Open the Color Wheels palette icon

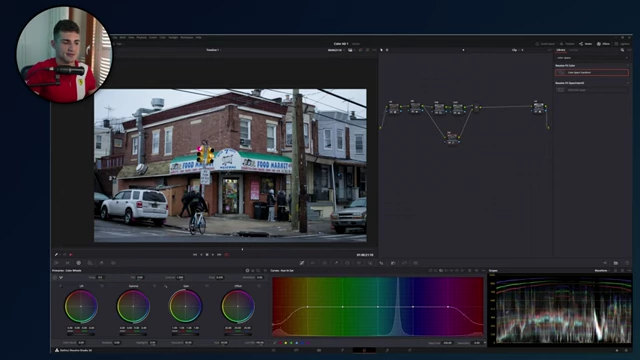click(78, 263)
